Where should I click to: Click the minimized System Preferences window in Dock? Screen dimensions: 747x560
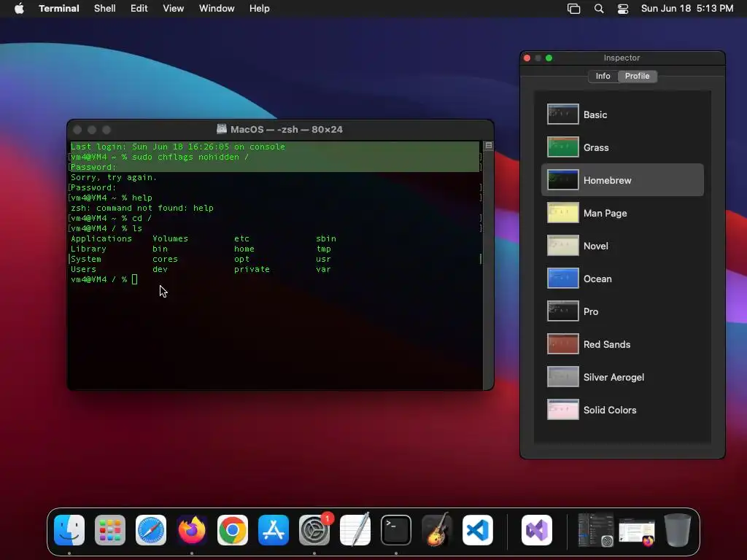[595, 530]
